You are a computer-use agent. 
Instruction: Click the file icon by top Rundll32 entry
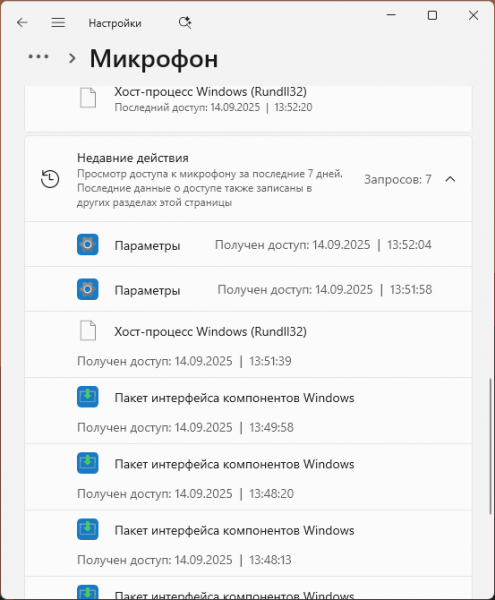pyautogui.click(x=88, y=98)
